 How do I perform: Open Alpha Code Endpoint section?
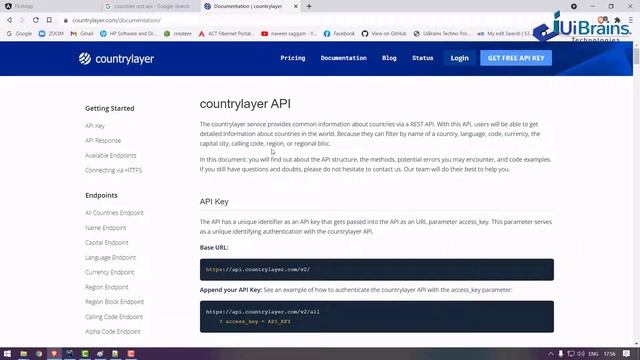113,331
